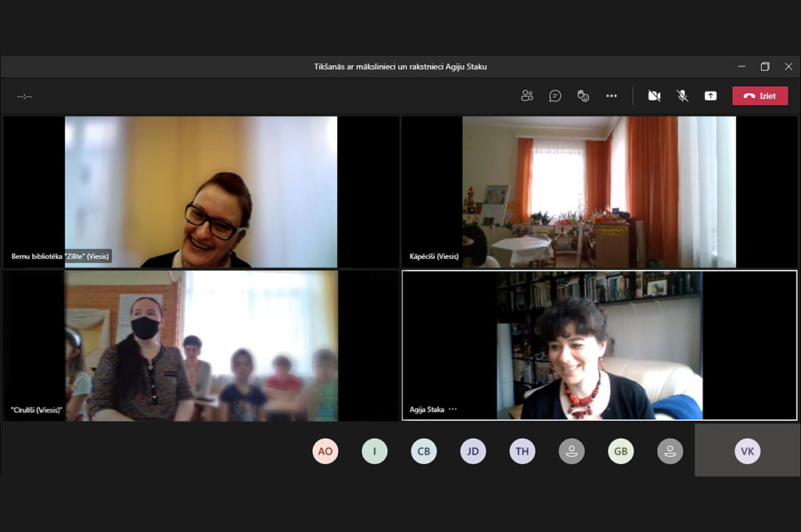Viewport: 801px width, 532px height.
Task: Click the CB participant avatar
Action: point(424,451)
